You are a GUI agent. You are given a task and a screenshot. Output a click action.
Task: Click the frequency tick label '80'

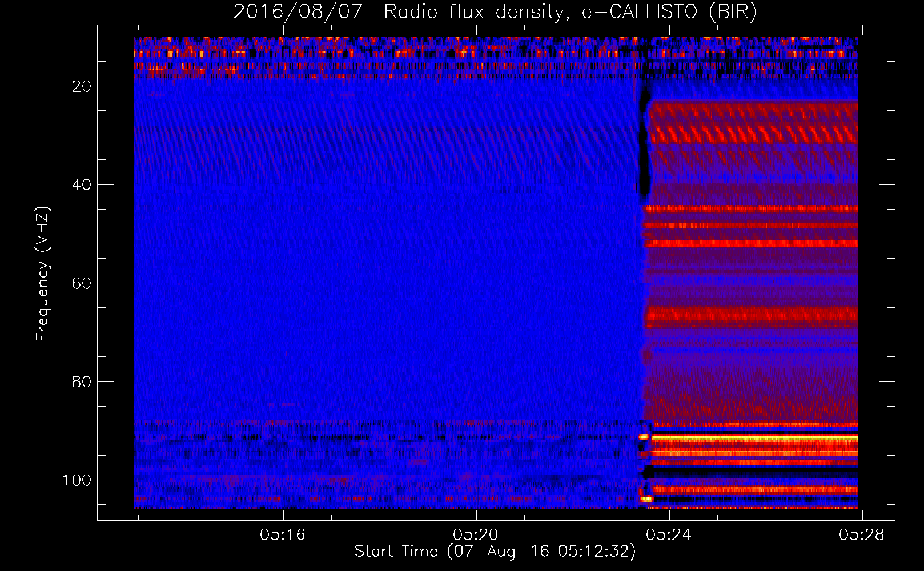click(x=82, y=382)
